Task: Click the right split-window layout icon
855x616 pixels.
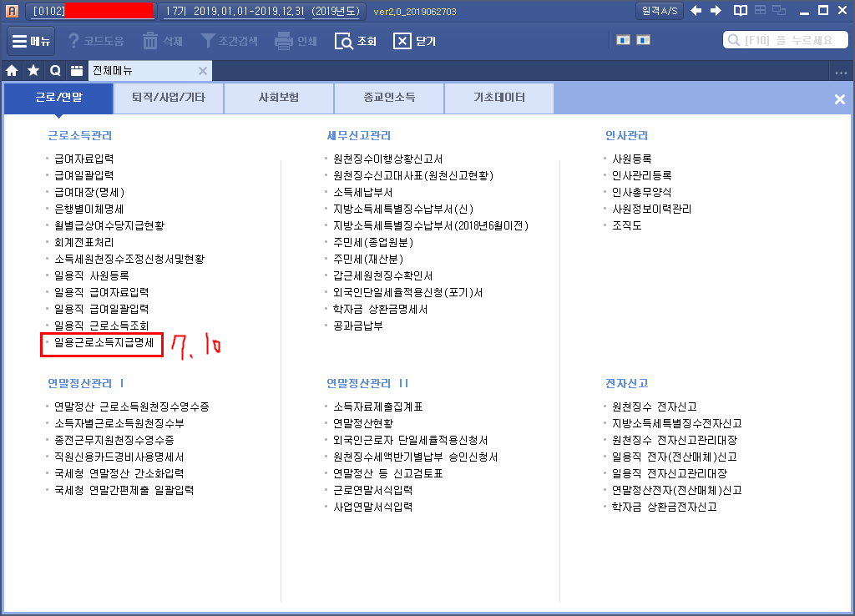Action: pyautogui.click(x=644, y=40)
